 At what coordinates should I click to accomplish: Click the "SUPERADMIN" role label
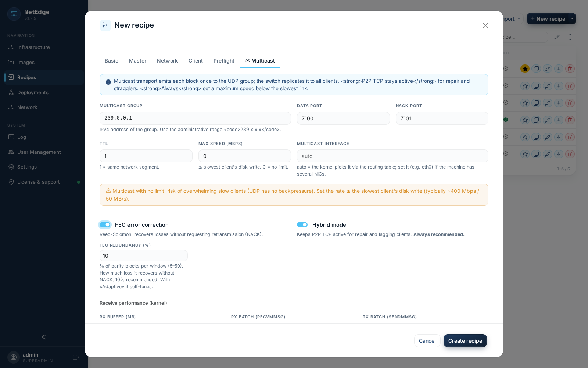pyautogui.click(x=38, y=361)
